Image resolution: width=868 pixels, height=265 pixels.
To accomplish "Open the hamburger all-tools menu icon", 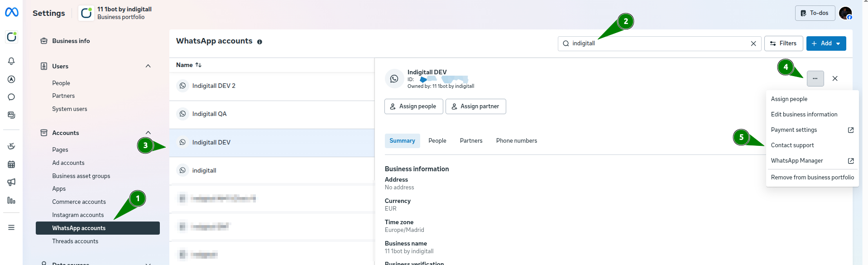I will (11, 227).
